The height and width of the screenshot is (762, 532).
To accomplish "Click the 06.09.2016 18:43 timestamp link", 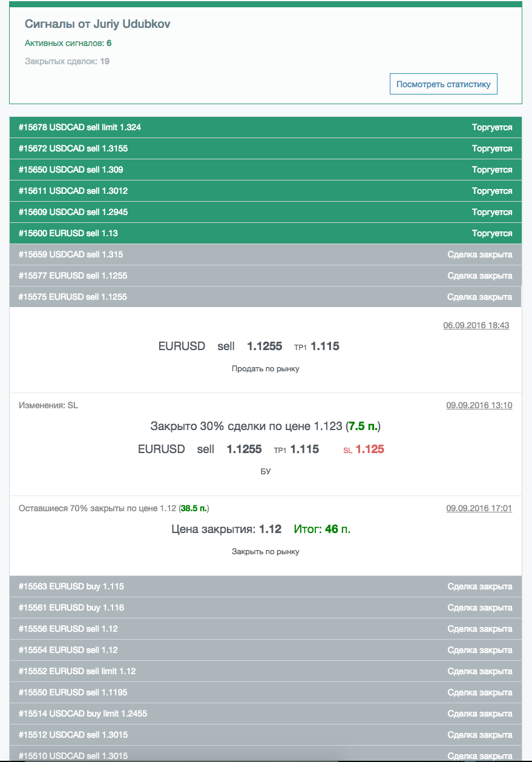I will click(x=476, y=325).
